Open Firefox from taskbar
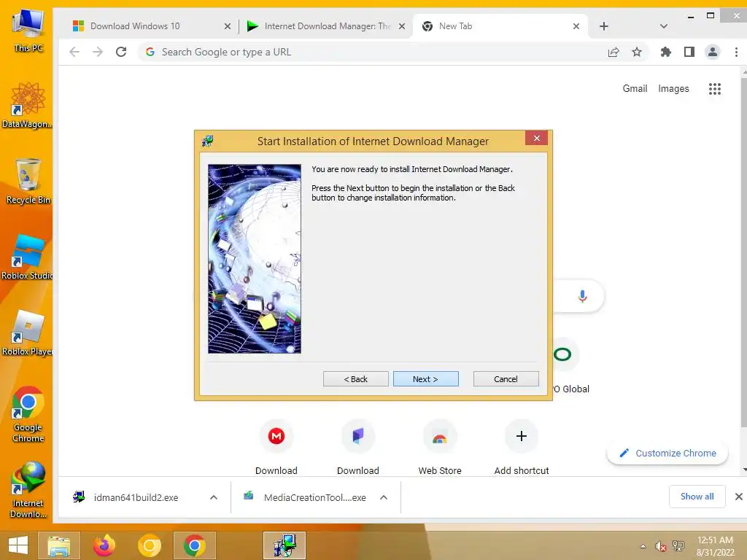Viewport: 747px width, 560px height. tap(104, 545)
